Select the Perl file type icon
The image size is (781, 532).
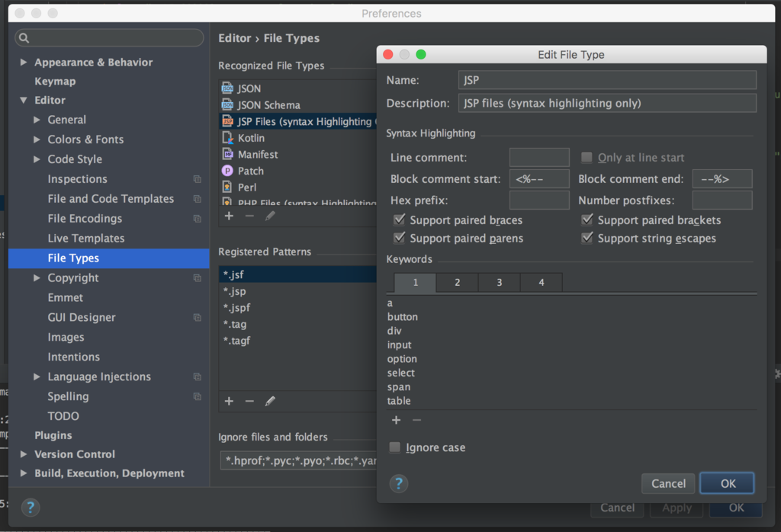click(x=229, y=187)
